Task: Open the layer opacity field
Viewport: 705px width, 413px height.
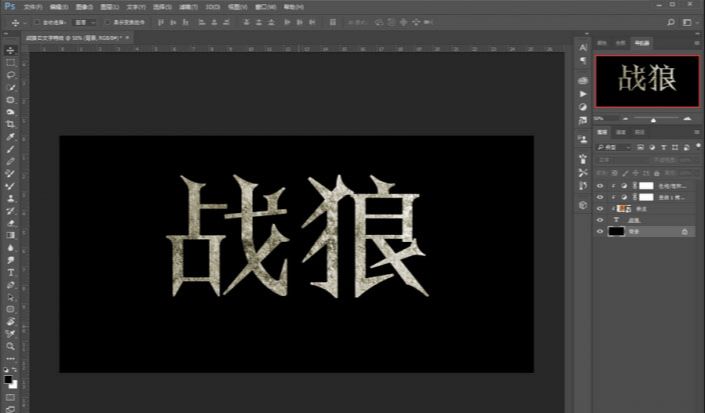Action: 686,160
